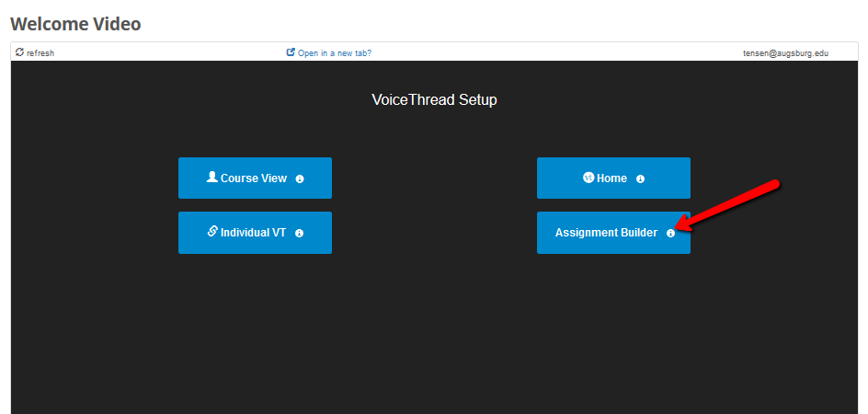Viewport: 868px width, 414px height.
Task: Click the info icon on Home button
Action: 640,179
